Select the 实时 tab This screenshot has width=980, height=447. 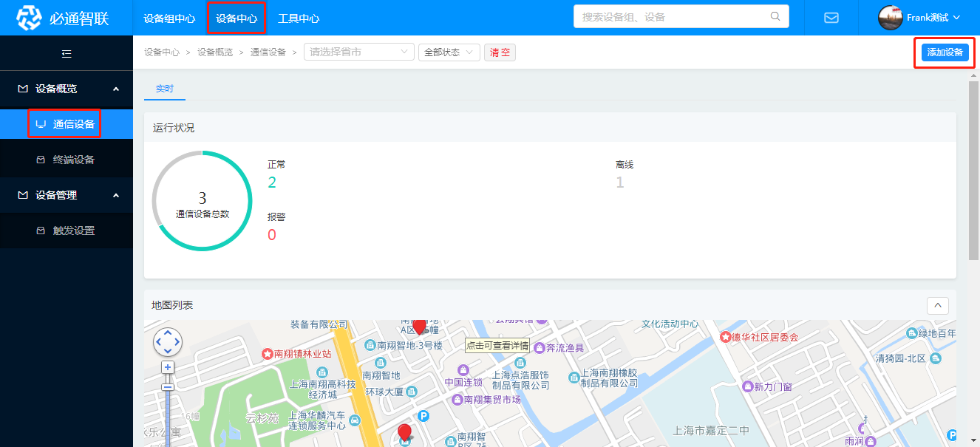point(164,88)
